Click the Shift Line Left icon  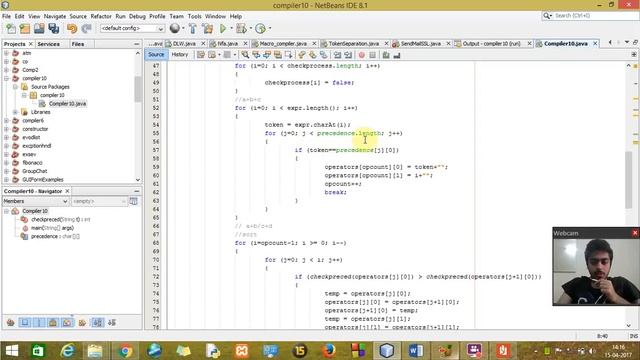pyautogui.click(x=337, y=55)
